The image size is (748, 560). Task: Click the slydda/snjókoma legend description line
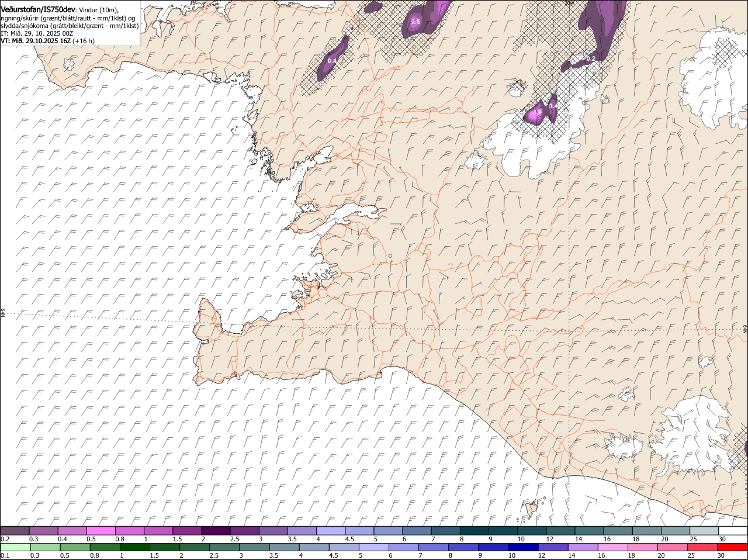point(70,26)
